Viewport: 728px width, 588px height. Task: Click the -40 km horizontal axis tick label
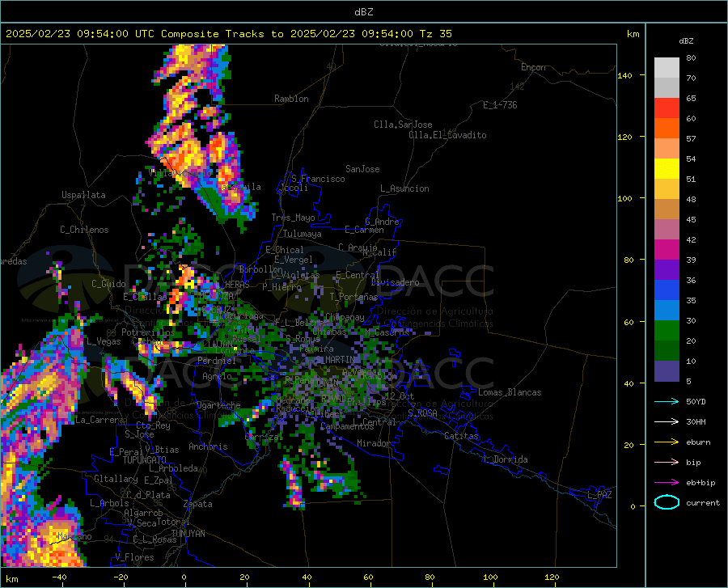(59, 577)
